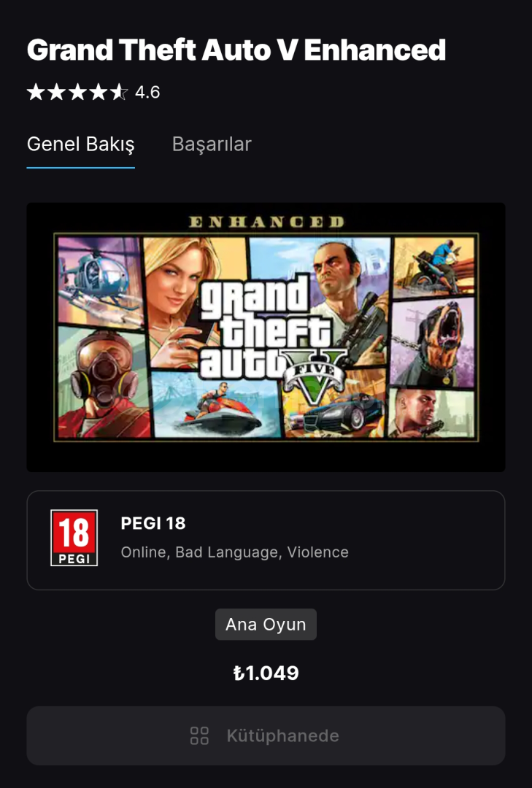This screenshot has width=532, height=788.
Task: Click the library grid icon beside Kütüphanede
Action: [x=199, y=735]
